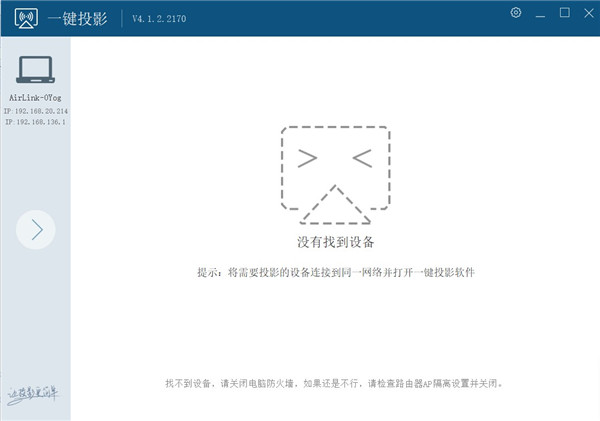600x421 pixels.
Task: Select the laptop device icon
Action: click(36, 70)
